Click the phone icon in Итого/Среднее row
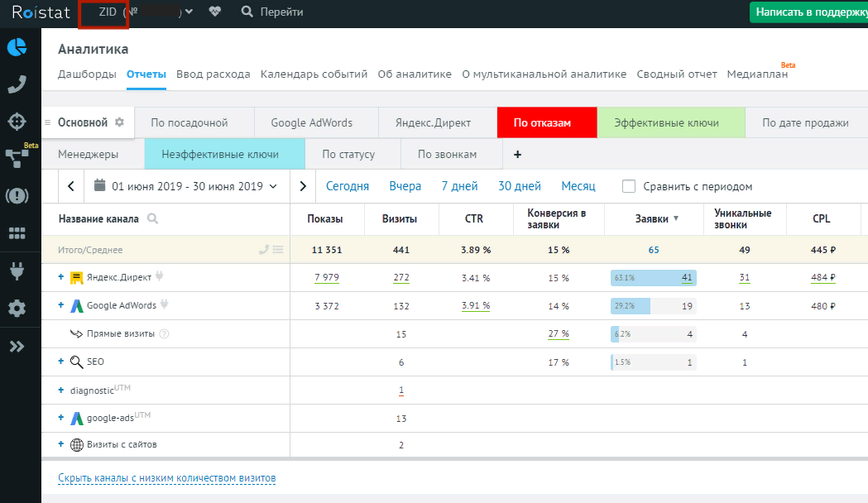This screenshot has width=868, height=503. (264, 250)
